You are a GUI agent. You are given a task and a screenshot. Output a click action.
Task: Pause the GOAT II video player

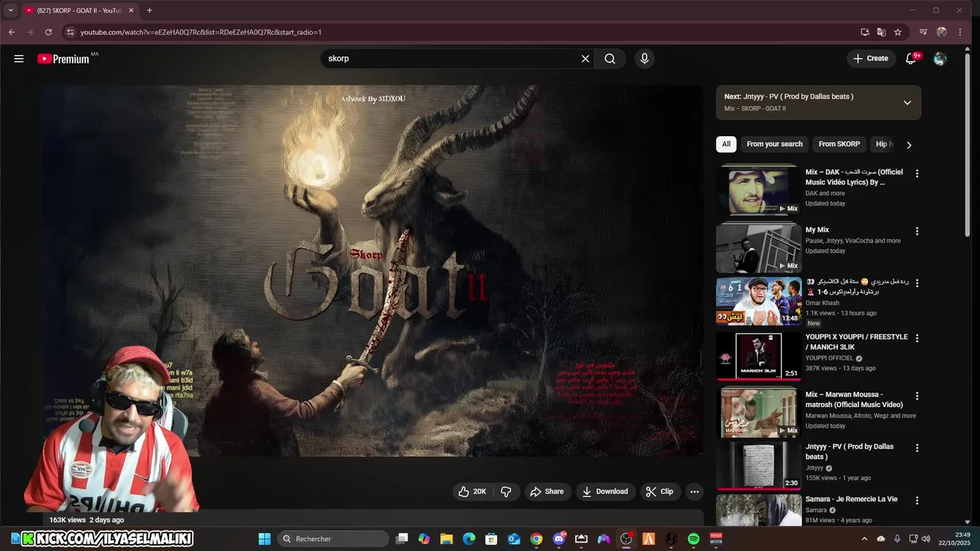[373, 270]
